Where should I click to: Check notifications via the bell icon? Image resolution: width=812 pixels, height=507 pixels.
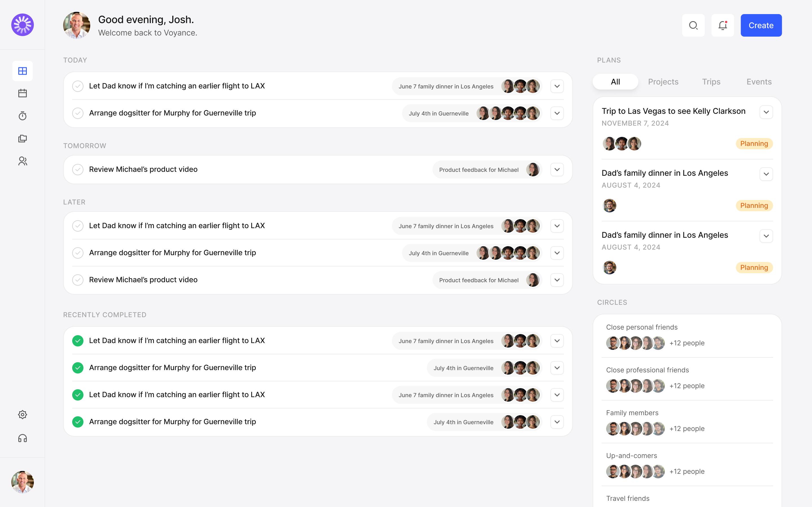point(722,25)
